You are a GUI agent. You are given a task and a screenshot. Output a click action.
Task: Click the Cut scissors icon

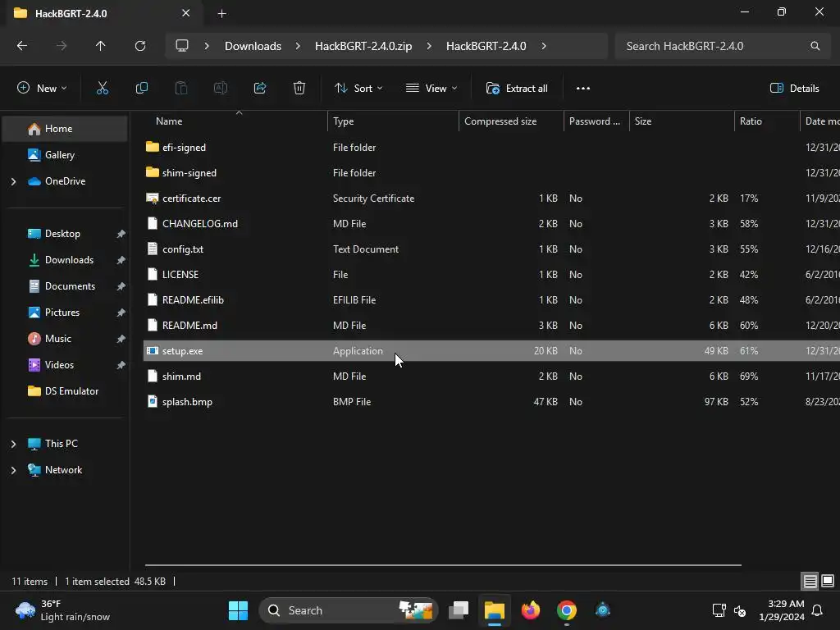(x=102, y=89)
